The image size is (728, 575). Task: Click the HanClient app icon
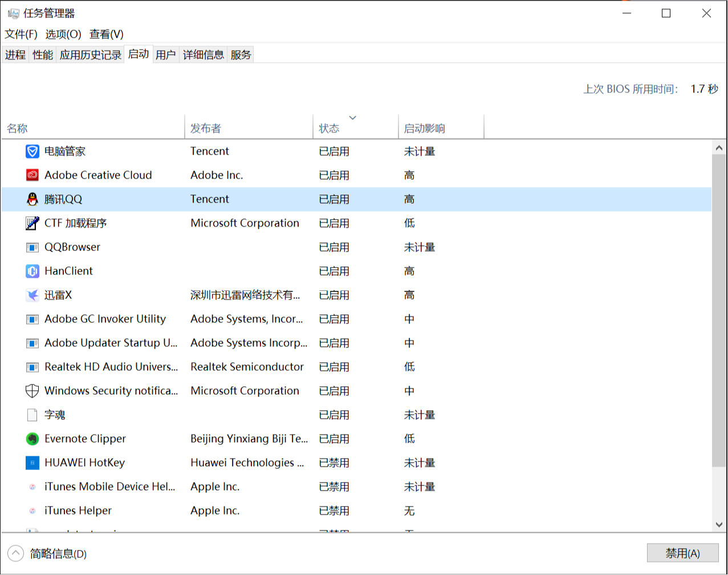(32, 271)
